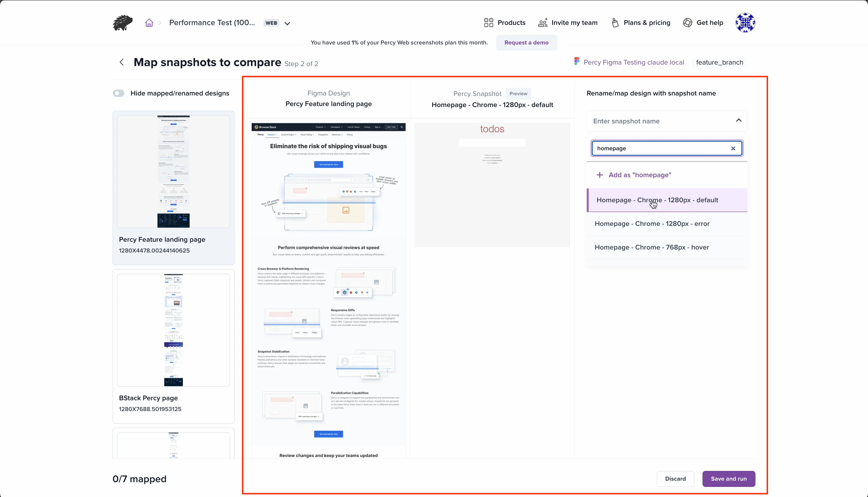Click the Percy hedgehog logo
The width and height of the screenshot is (868, 497).
click(x=123, y=23)
